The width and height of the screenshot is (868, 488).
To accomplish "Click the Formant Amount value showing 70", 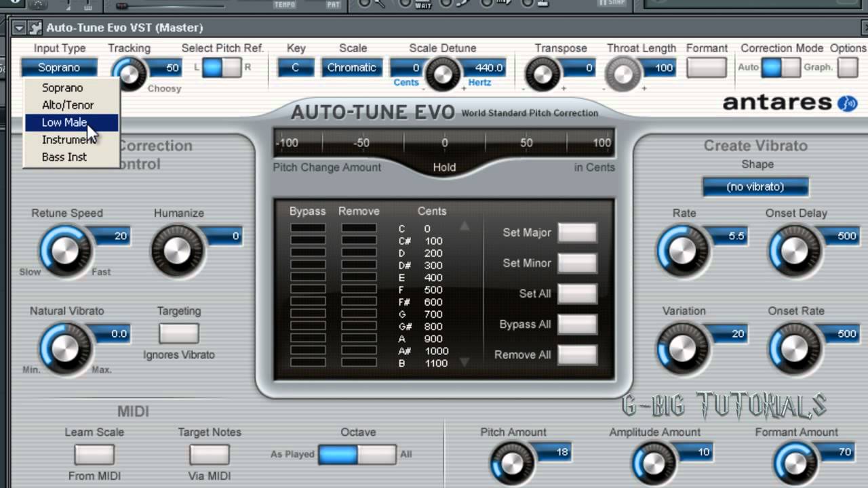I will [840, 452].
